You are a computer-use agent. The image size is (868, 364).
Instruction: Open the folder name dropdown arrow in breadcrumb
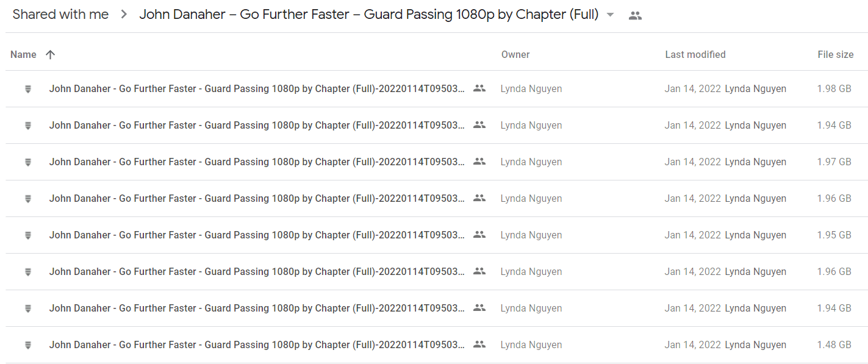click(x=610, y=15)
